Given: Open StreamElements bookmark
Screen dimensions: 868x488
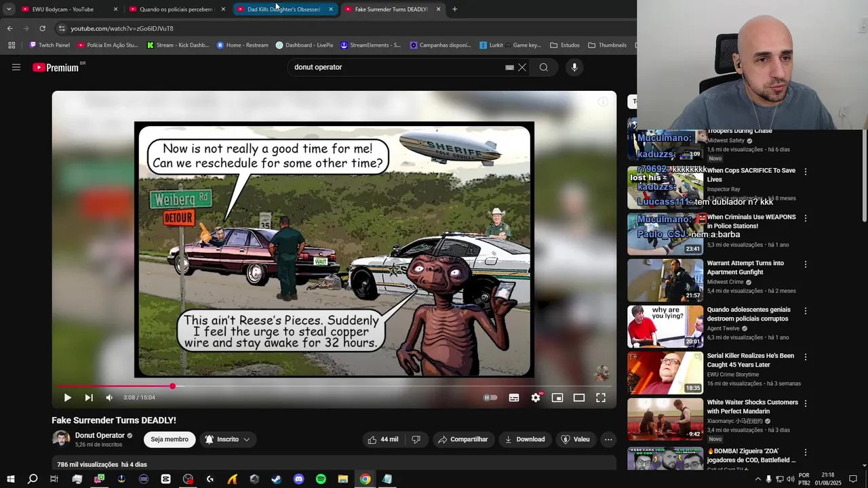Looking at the screenshot, I should click(x=370, y=45).
